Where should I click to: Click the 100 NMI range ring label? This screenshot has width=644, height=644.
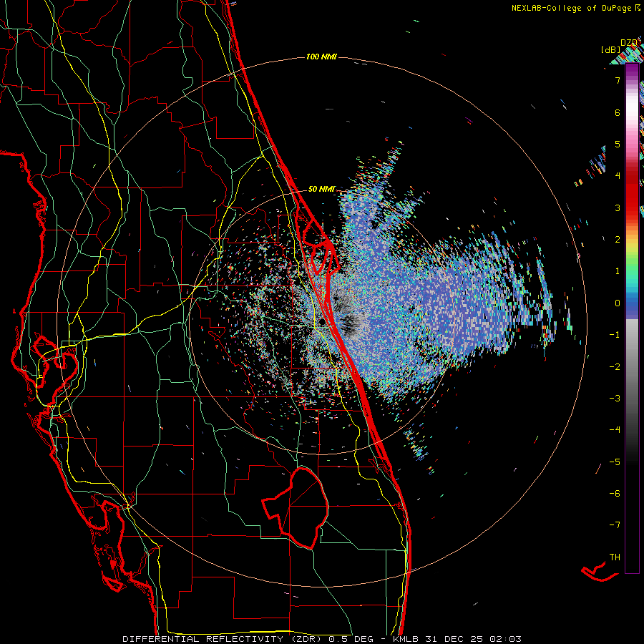click(321, 57)
